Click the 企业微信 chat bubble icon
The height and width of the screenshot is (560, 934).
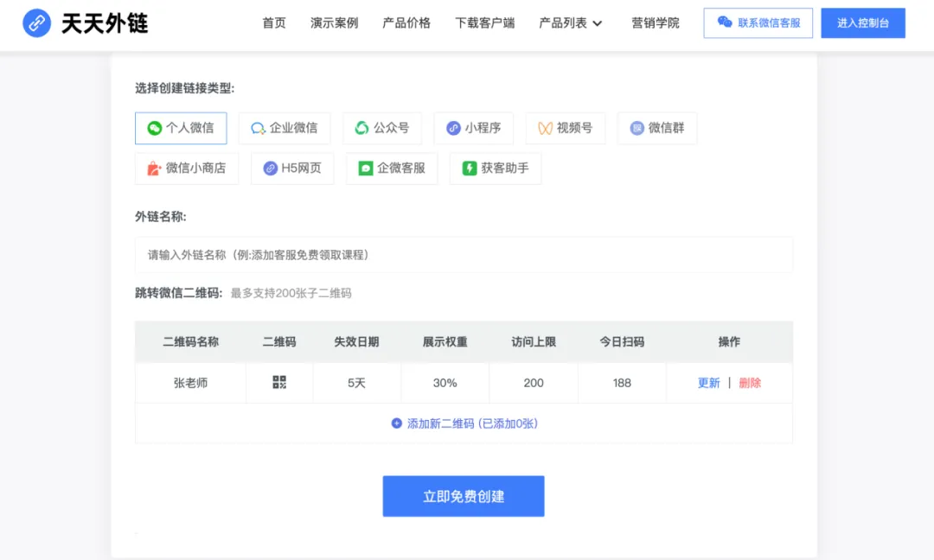tap(258, 128)
